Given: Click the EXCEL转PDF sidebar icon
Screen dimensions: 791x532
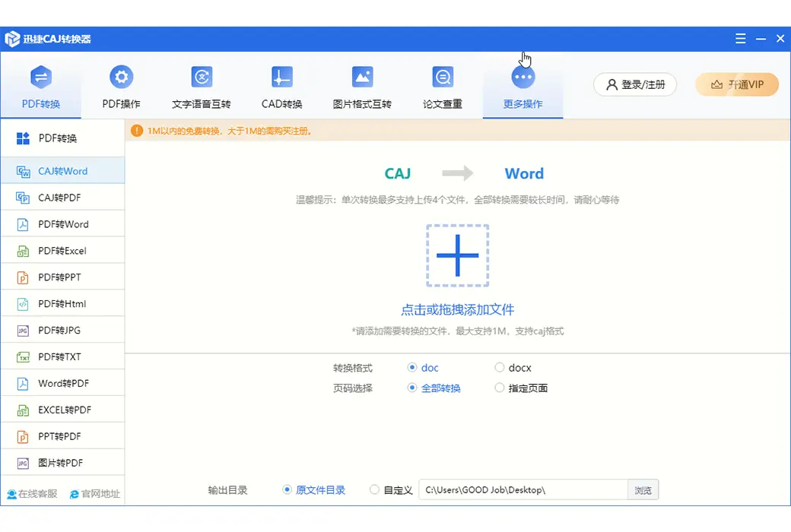Looking at the screenshot, I should point(23,410).
